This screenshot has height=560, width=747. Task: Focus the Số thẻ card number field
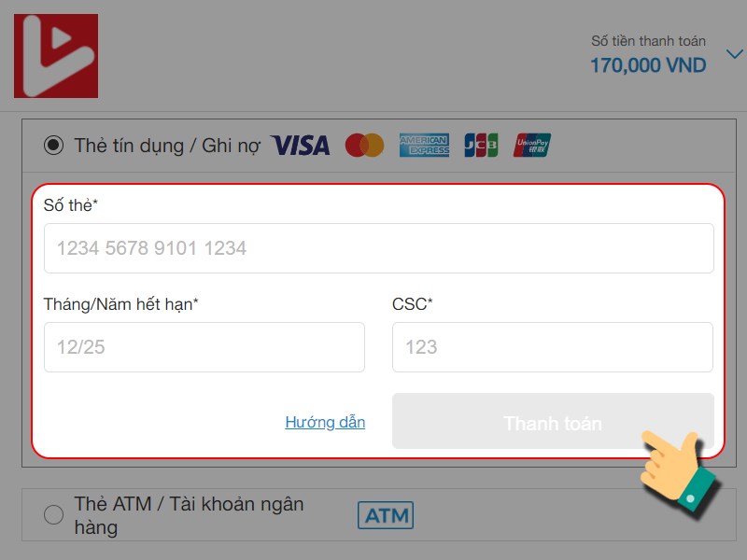(x=379, y=248)
